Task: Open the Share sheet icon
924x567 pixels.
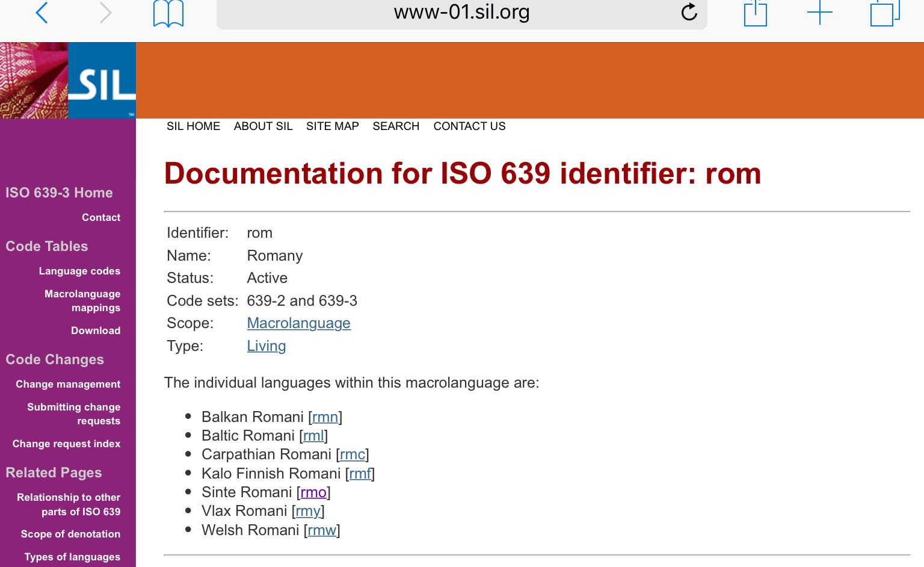Action: point(755,13)
